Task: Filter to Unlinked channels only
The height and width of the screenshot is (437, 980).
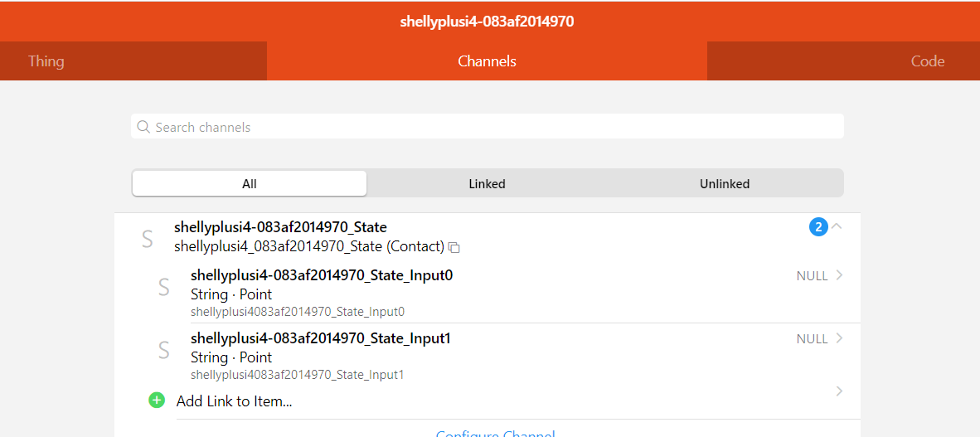Action: (724, 184)
